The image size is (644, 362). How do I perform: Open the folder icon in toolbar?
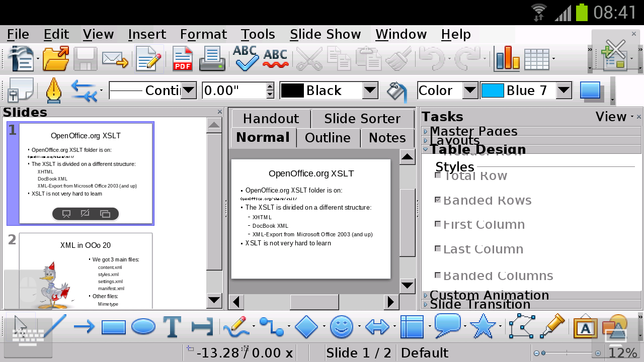56,59
